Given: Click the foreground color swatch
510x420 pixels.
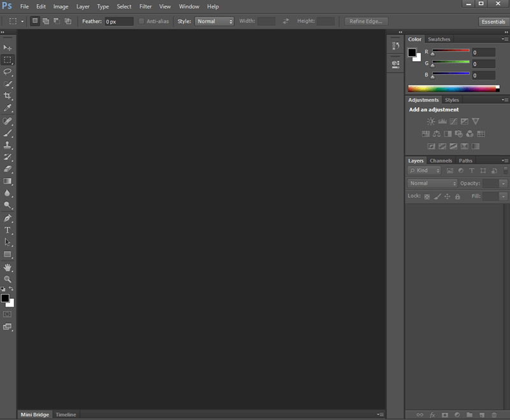Looking at the screenshot, I should click(x=6, y=298).
